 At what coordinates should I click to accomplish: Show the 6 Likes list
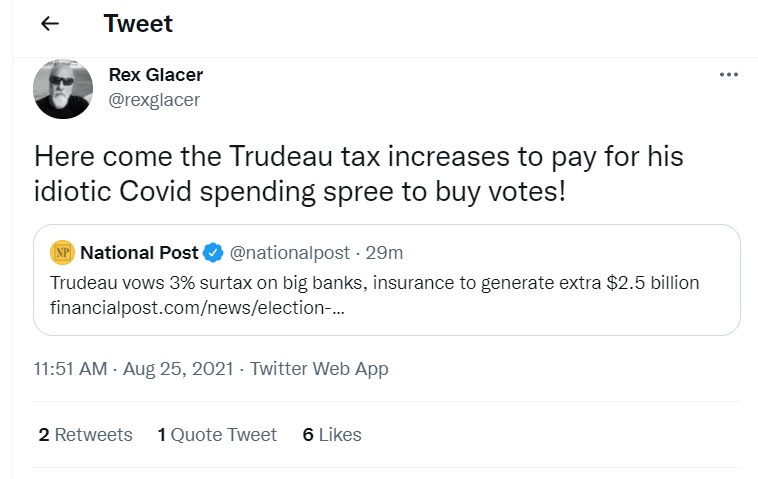coord(332,434)
